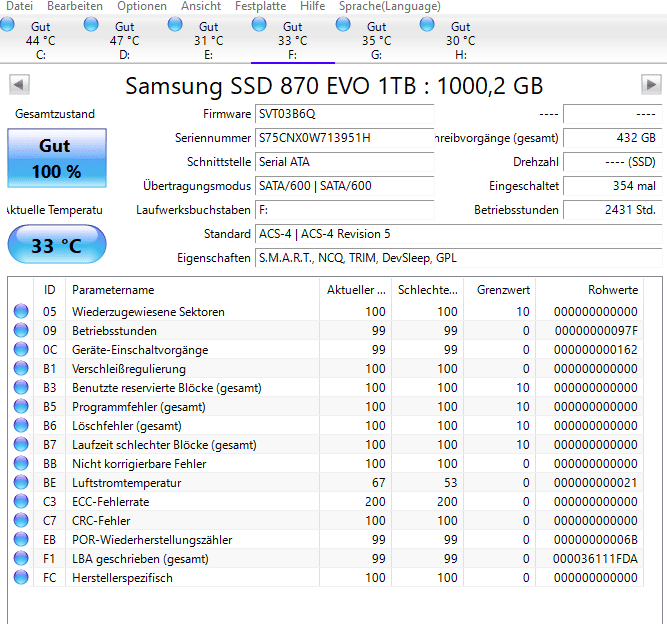Click status orb of Laufzeit schlechter Blöcke row
Image resolution: width=667 pixels, height=624 pixels.
click(x=21, y=444)
